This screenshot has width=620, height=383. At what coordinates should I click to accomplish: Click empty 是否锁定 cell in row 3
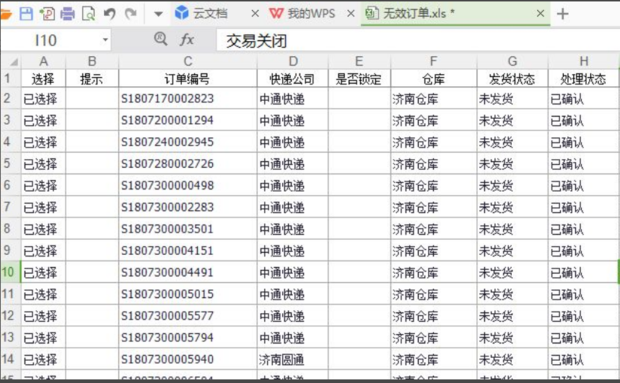click(x=359, y=120)
